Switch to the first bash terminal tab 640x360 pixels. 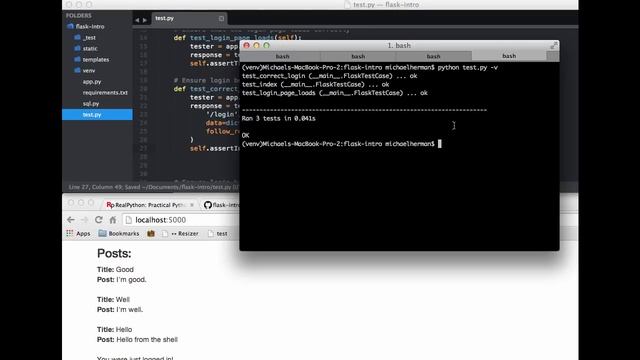(x=282, y=56)
